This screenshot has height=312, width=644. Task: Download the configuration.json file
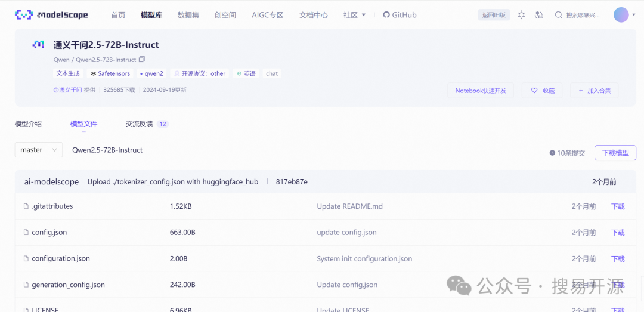tap(618, 258)
